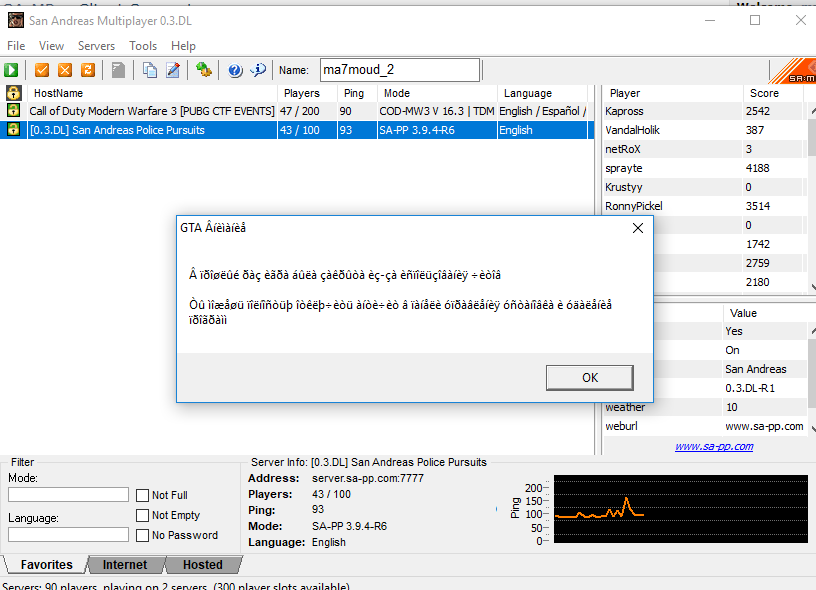Click lock icon of Call of Duty server
Image resolution: width=816 pixels, height=590 pixels.
14,111
